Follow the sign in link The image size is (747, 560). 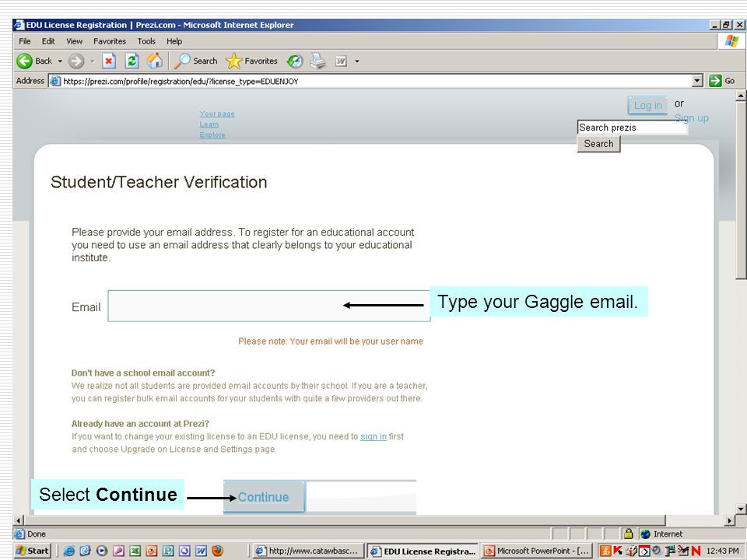click(373, 436)
